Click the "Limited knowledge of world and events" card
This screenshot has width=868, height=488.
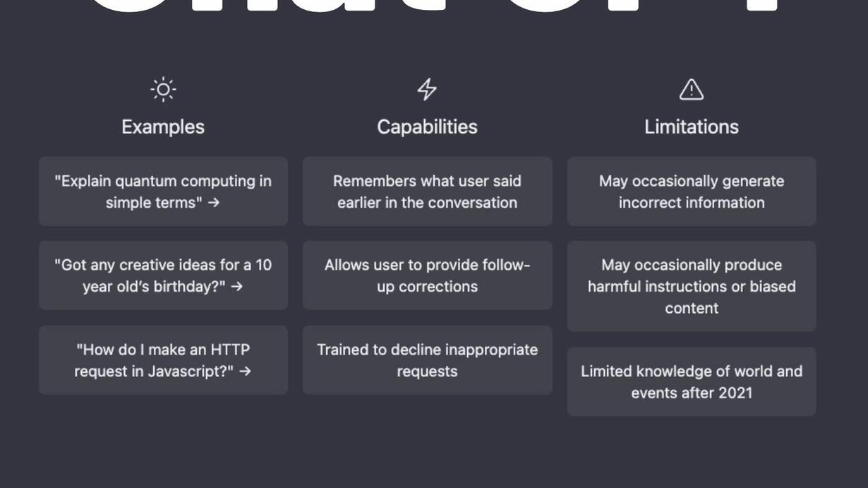coord(692,381)
